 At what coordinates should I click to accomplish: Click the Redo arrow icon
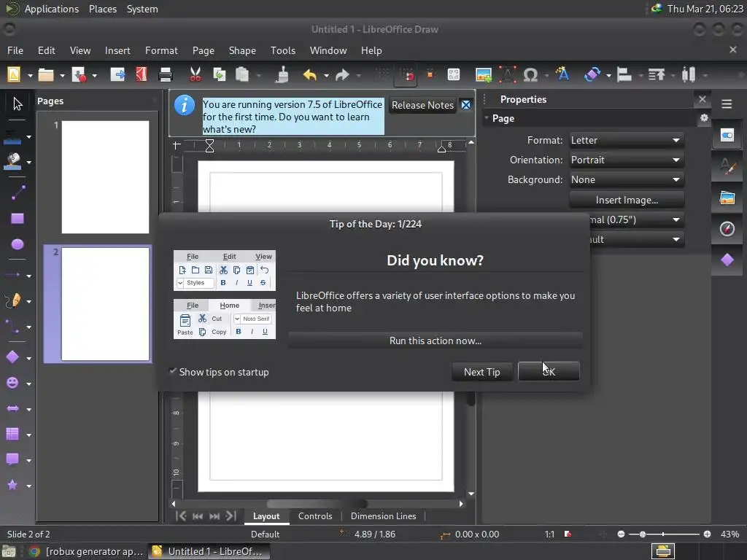(342, 75)
